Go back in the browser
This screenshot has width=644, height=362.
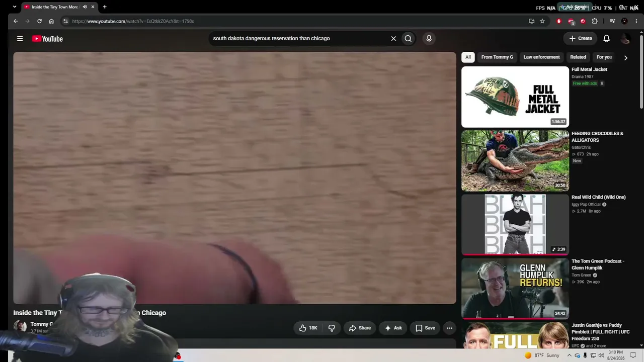[16, 21]
